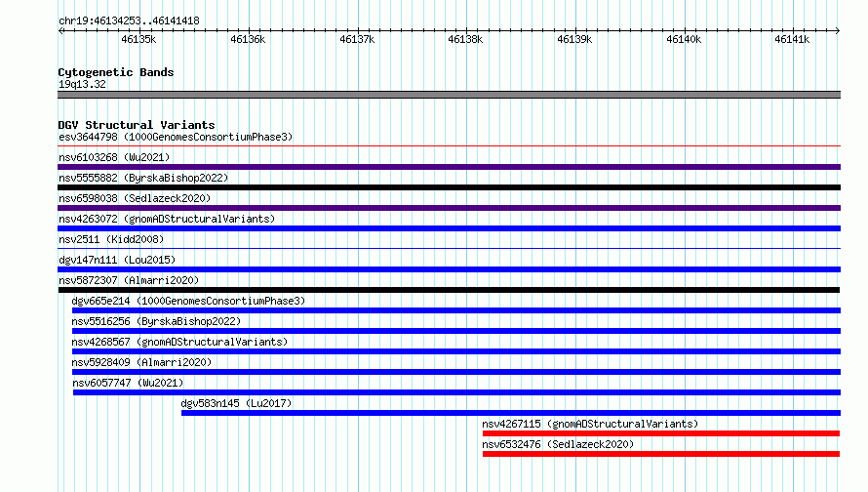868x492 pixels.
Task: Click the blue bar under dgv665e214
Action: (x=456, y=310)
